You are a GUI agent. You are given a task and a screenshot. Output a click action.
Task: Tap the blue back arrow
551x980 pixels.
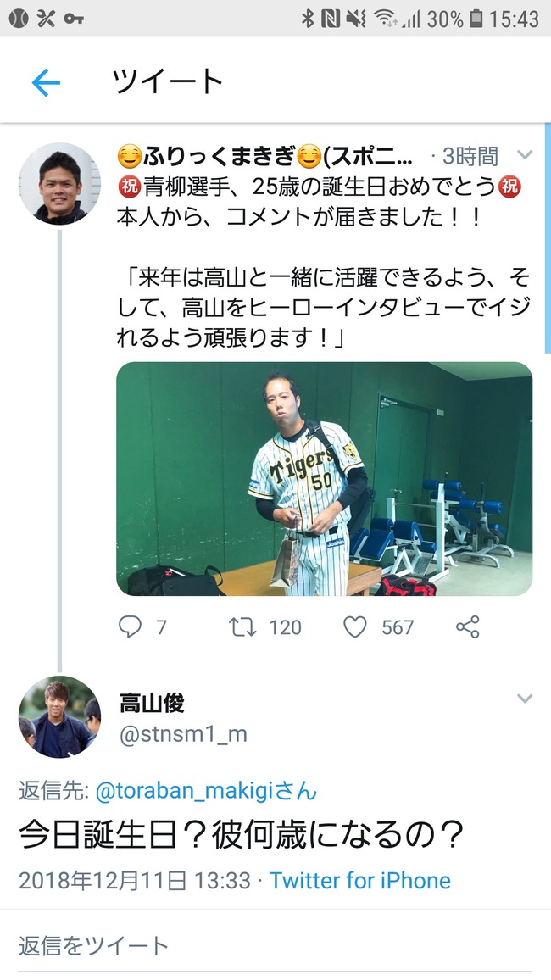pyautogui.click(x=46, y=82)
